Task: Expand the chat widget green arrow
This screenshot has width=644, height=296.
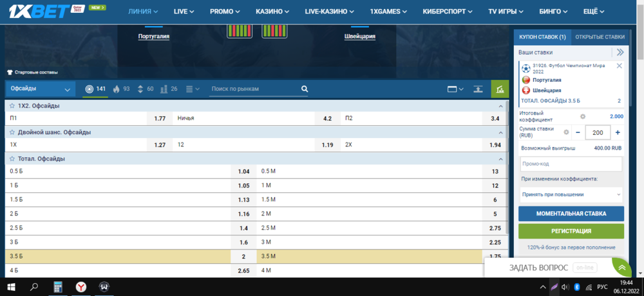Action: click(622, 267)
